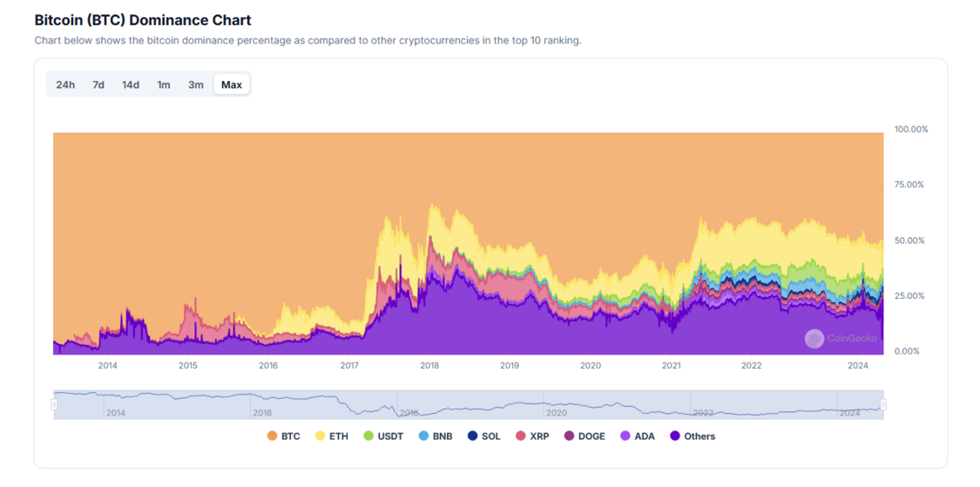Switch to the 7d time range
The width and height of the screenshot is (980, 487).
[x=98, y=85]
